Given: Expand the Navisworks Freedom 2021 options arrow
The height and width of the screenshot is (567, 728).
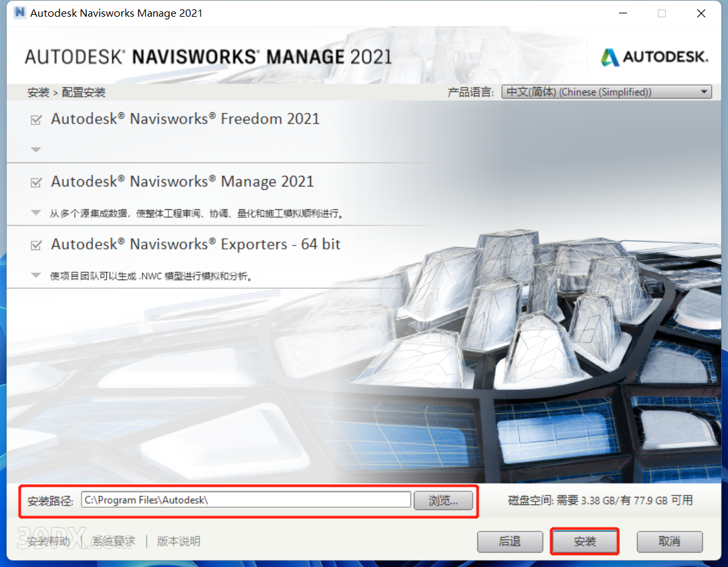Looking at the screenshot, I should (x=36, y=150).
